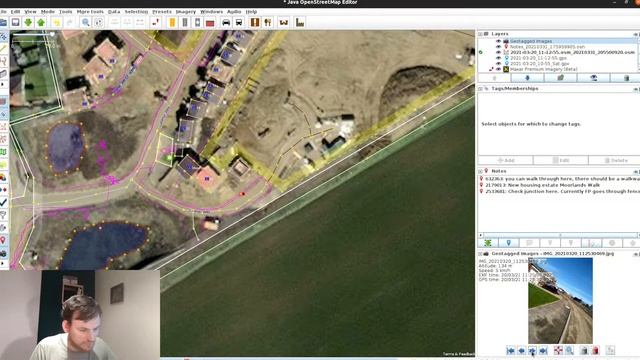The image size is (640, 360).
Task: Open the More tools menu
Action: click(x=90, y=12)
